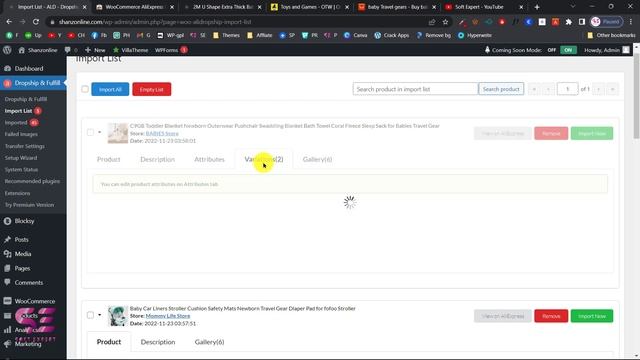640x360 pixels.
Task: Open the tab search chevron in title bar
Action: [573, 7]
